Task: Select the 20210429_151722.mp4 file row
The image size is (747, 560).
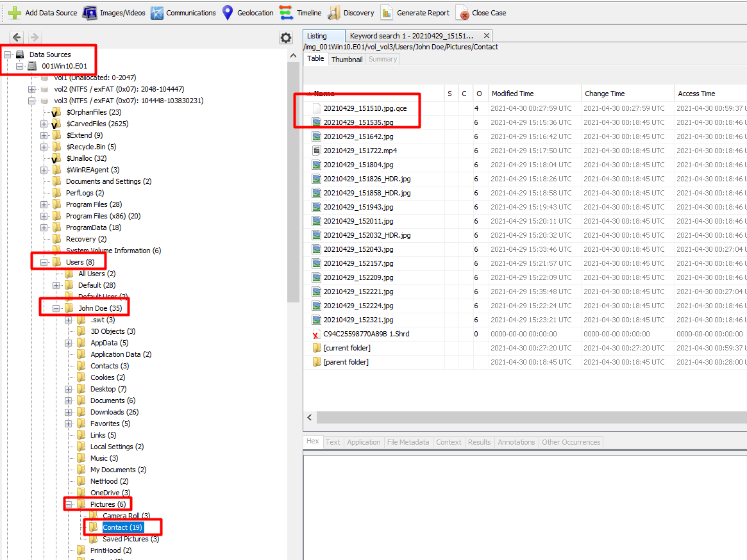Action: coord(360,151)
